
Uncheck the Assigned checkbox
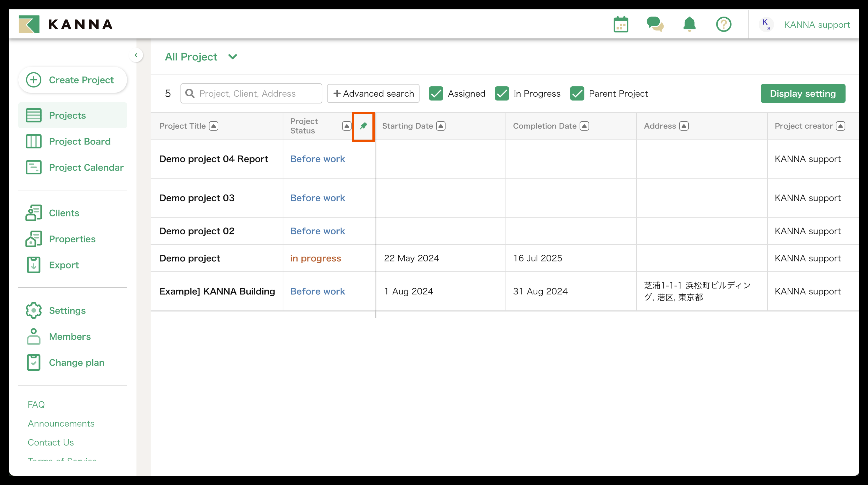point(436,93)
